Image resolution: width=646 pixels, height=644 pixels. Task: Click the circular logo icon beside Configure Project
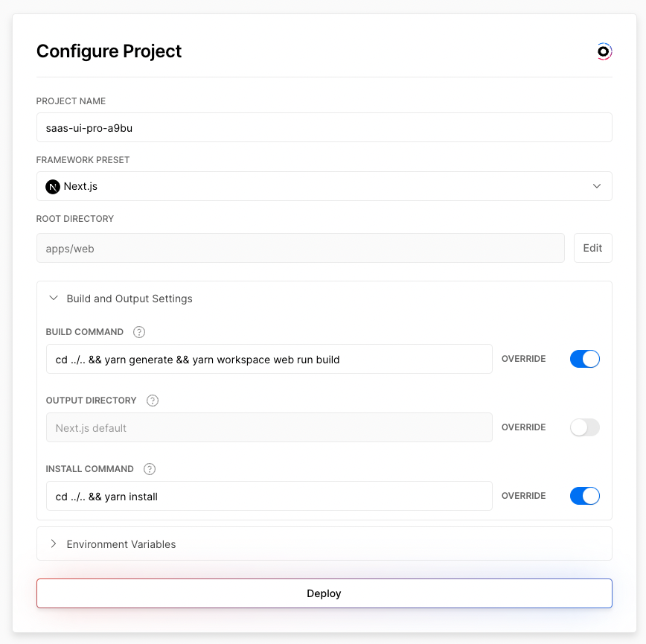[x=604, y=51]
